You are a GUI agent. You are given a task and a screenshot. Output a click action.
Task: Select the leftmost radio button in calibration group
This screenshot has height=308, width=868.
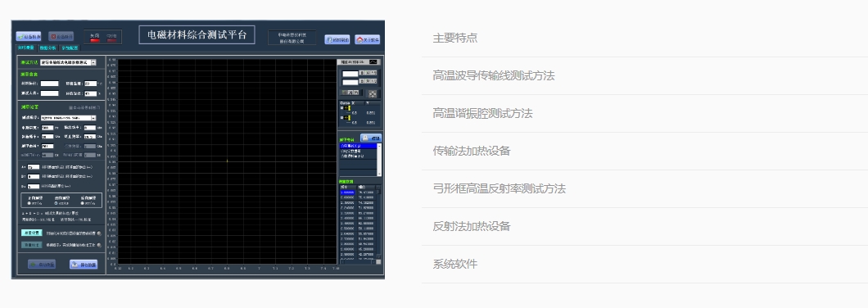tap(29, 203)
